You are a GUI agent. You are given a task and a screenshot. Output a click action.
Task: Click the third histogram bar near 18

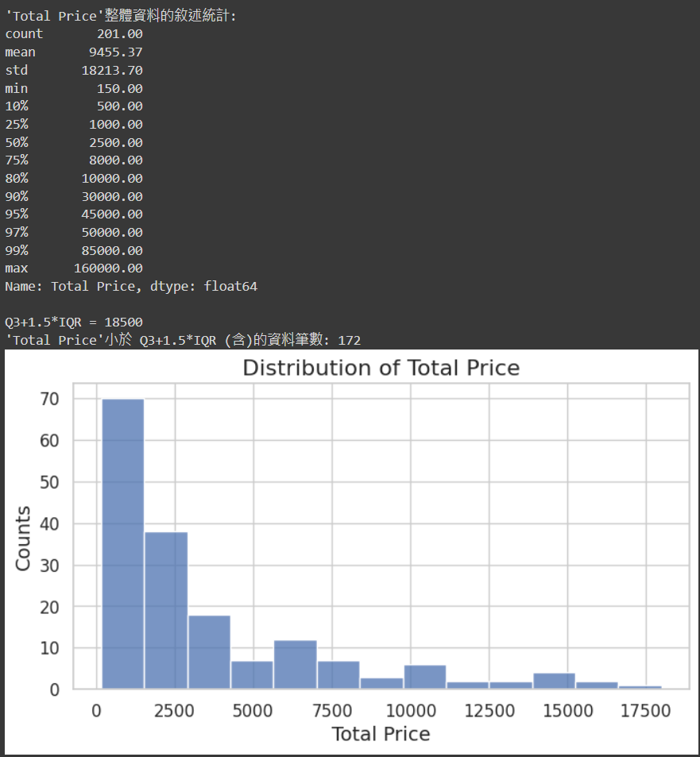tap(209, 652)
